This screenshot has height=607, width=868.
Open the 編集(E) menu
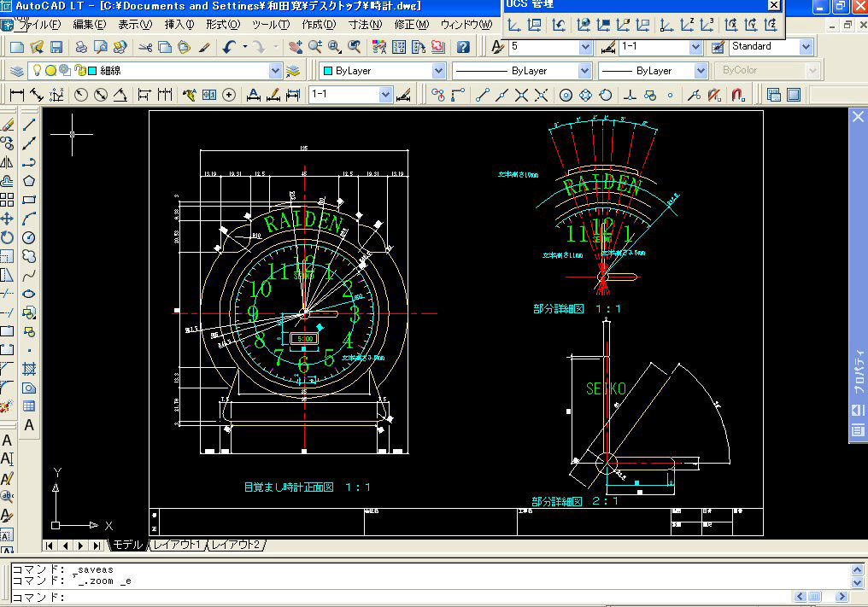click(x=89, y=25)
